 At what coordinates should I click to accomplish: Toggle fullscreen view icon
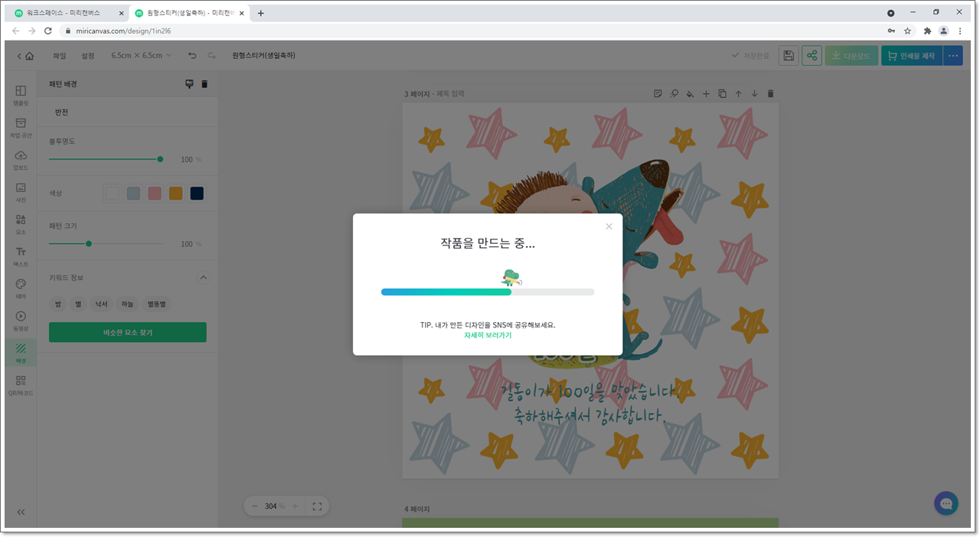click(317, 506)
